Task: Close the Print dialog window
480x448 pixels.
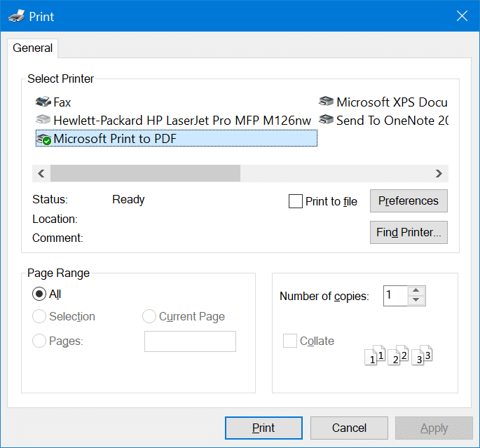Action: (x=462, y=16)
